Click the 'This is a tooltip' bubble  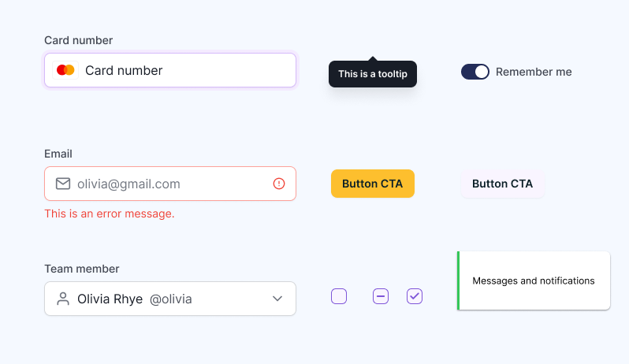pyautogui.click(x=372, y=74)
